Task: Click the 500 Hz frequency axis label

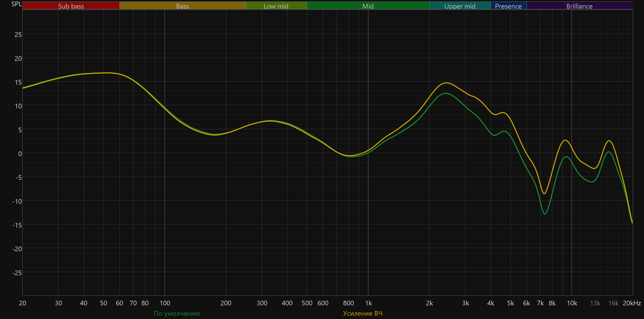Action: 307,303
